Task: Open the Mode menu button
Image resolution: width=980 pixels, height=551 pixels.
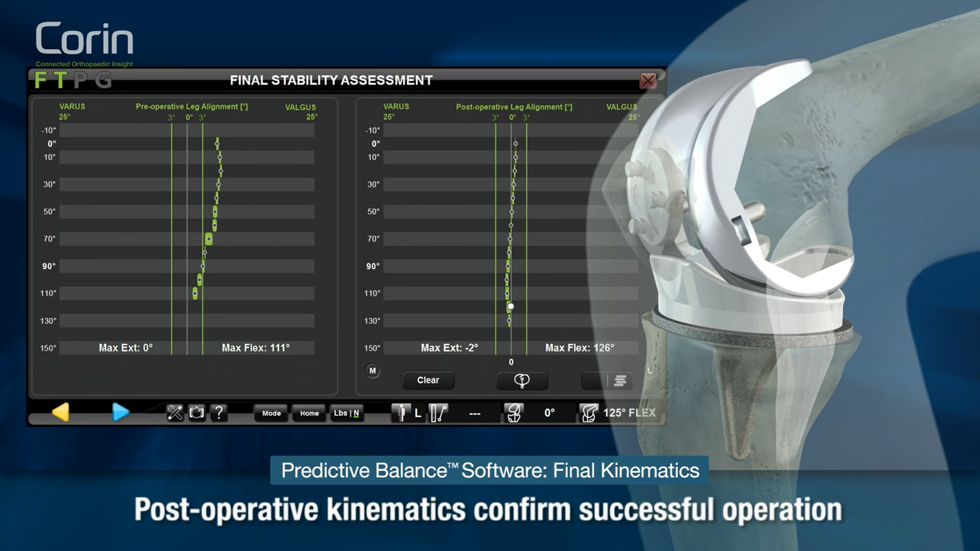Action: coord(271,413)
